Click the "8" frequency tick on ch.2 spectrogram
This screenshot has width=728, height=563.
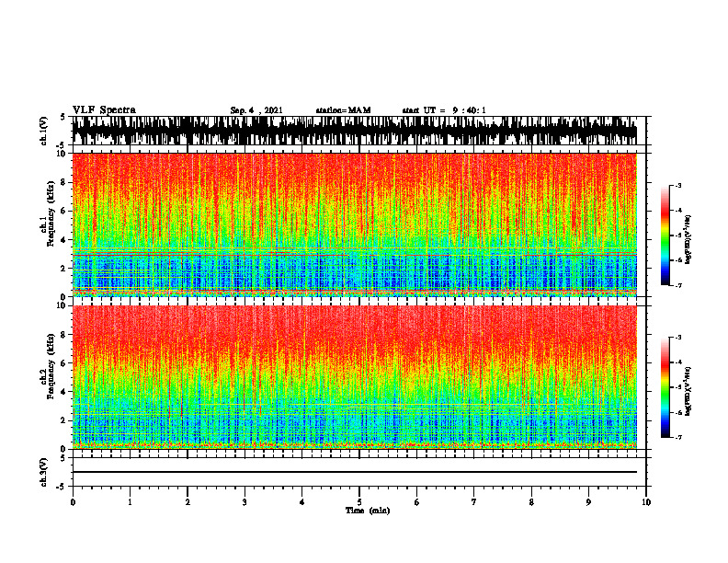click(63, 335)
